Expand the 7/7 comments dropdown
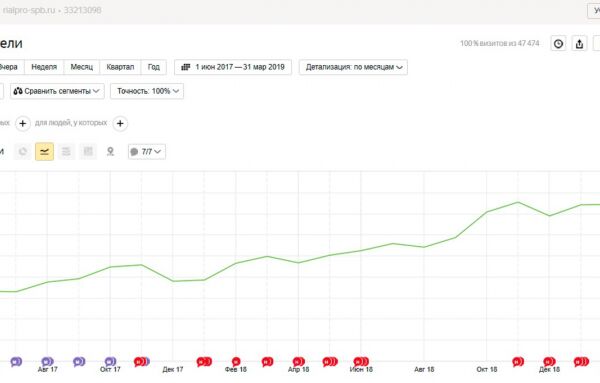Image resolution: width=600 pixels, height=383 pixels. point(147,152)
